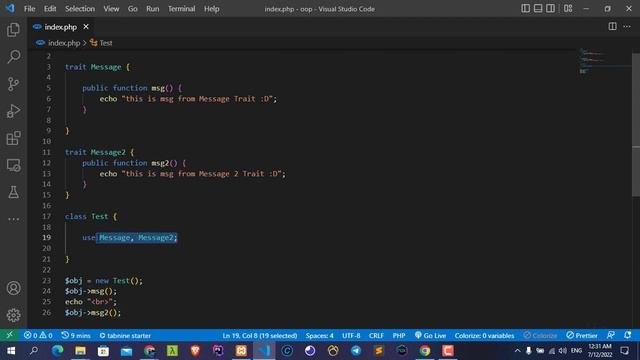Click the feedback icon in the status bar
The image size is (640, 360).
pos(611,335)
